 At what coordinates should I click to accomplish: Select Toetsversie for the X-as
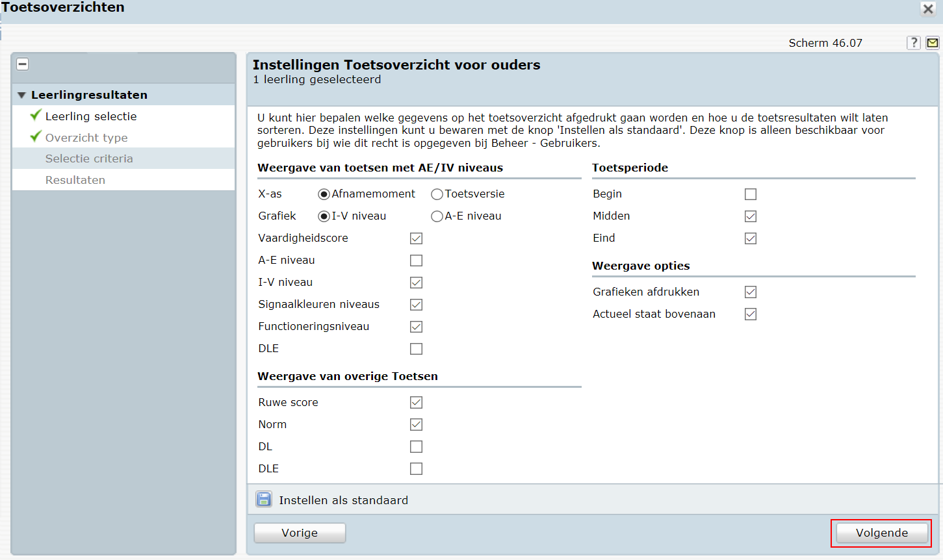(x=437, y=194)
